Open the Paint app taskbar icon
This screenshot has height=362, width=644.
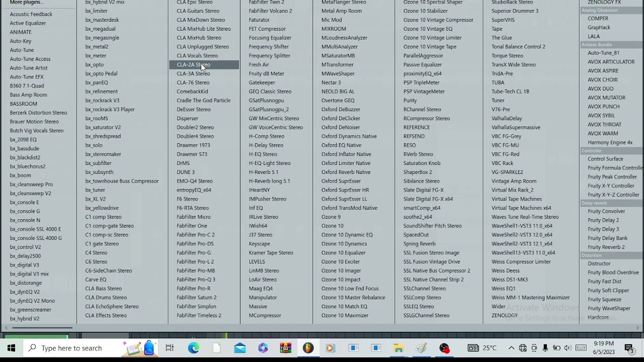(x=421, y=348)
